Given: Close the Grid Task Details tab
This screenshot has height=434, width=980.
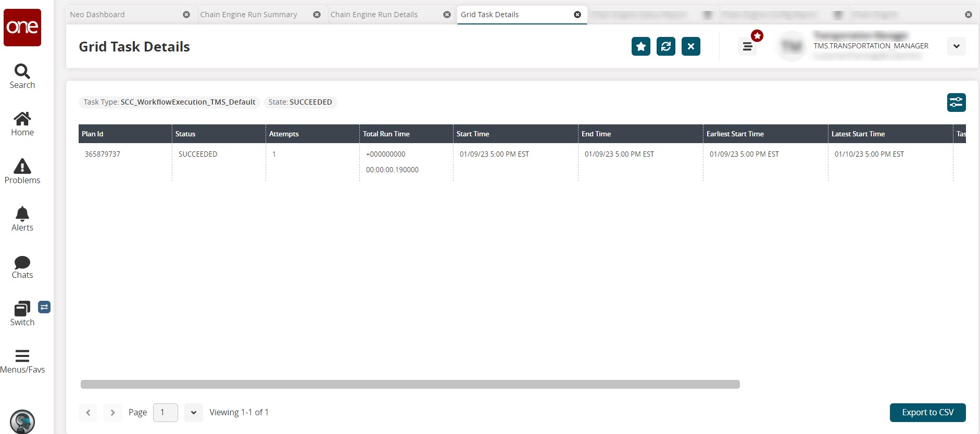Looking at the screenshot, I should [577, 15].
